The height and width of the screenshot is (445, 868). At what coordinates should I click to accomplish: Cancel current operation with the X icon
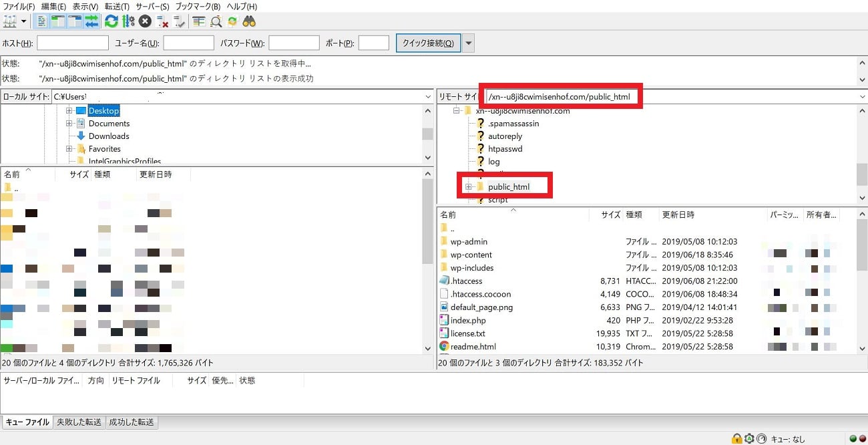[145, 21]
